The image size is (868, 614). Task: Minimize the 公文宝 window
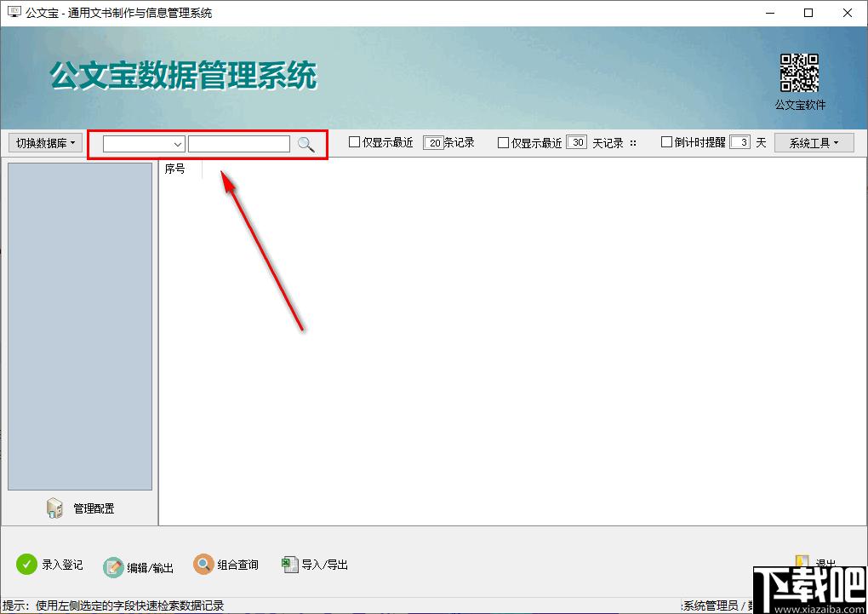[x=770, y=13]
